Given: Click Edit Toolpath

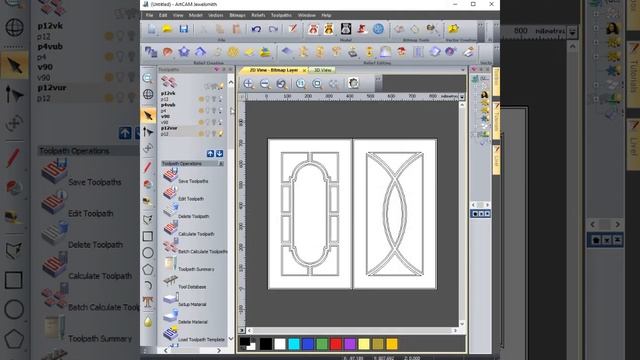Looking at the screenshot, I should pyautogui.click(x=183, y=194).
